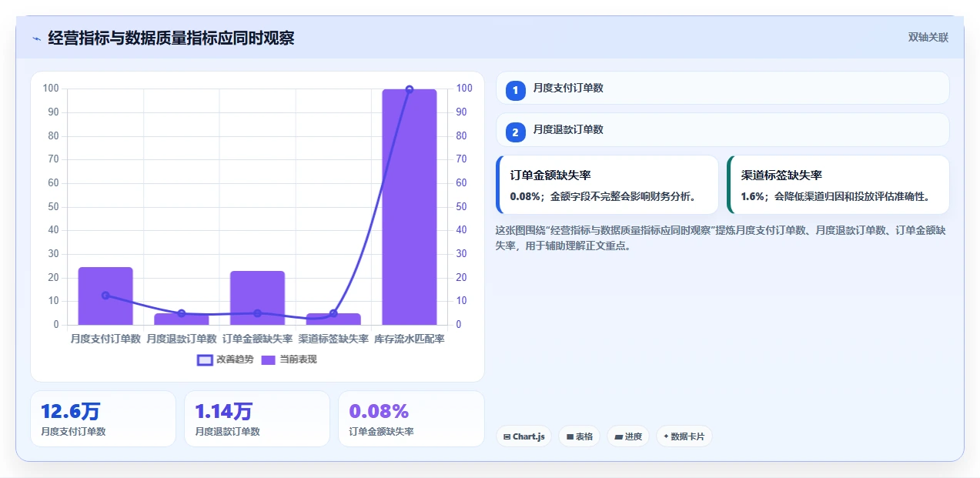Click the 库存流水匹配率 bar in the chart
The image size is (980, 478).
409,207
